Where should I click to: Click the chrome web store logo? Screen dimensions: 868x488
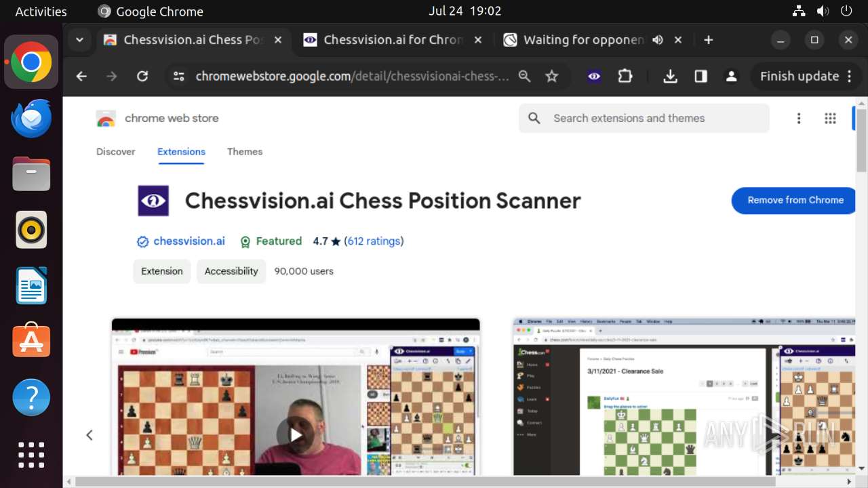pyautogui.click(x=157, y=119)
